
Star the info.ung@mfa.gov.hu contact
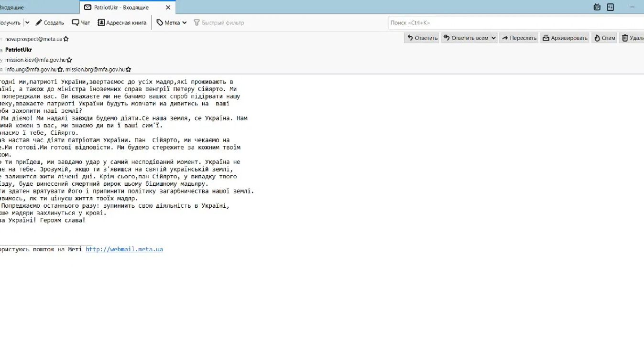[60, 70]
